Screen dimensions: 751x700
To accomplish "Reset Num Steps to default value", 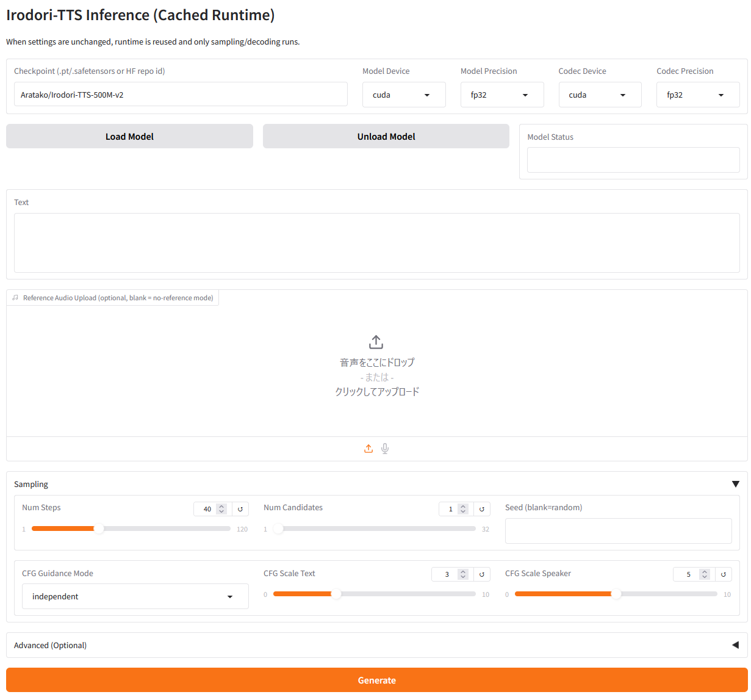I will pos(240,509).
